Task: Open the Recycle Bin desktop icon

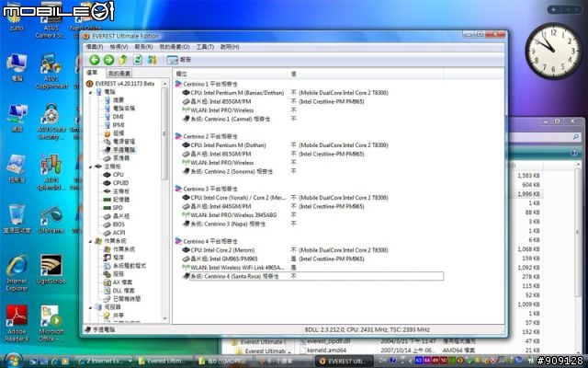Action: coord(17,219)
